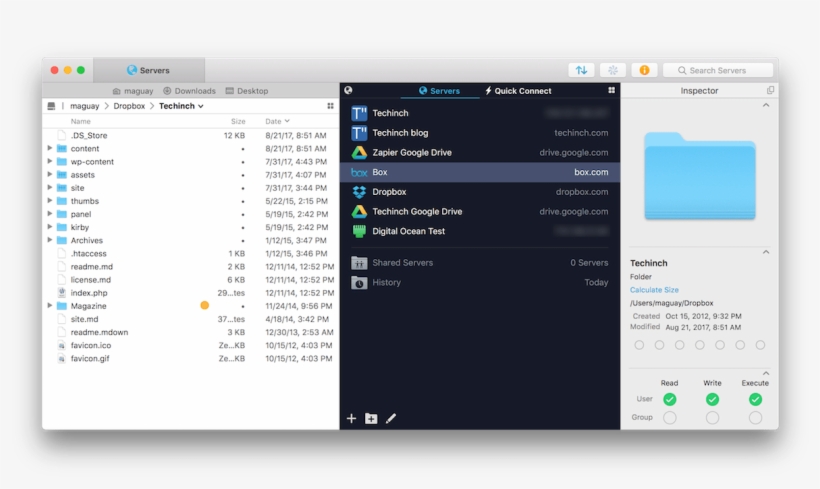Screen dimensions: 820x489
Task: Expand the thumbs folder
Action: tap(50, 200)
